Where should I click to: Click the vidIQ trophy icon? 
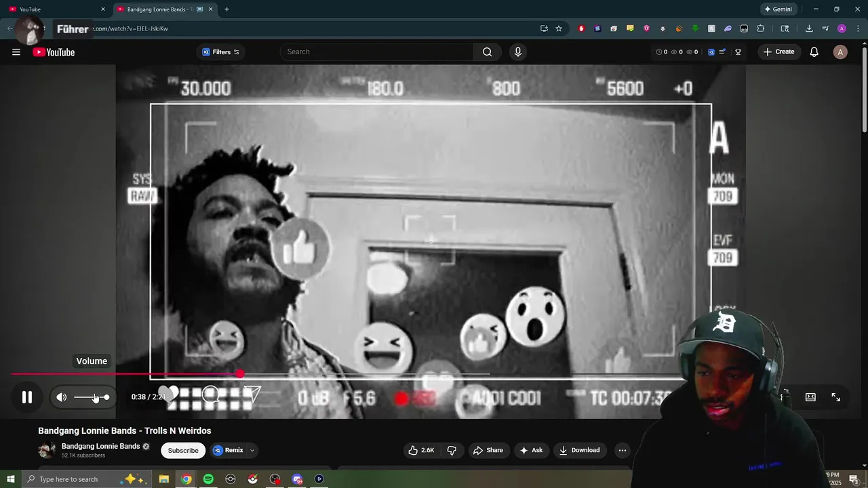(x=738, y=52)
